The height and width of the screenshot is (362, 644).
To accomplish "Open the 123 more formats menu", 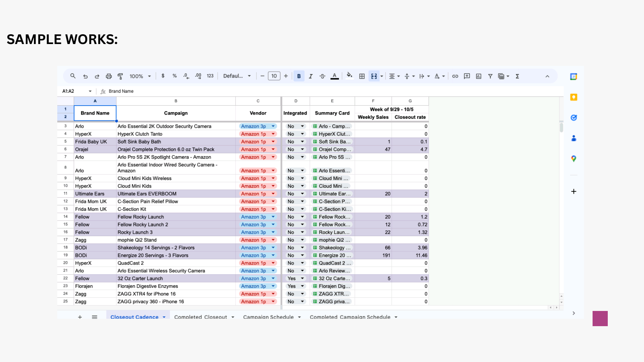I will click(210, 76).
